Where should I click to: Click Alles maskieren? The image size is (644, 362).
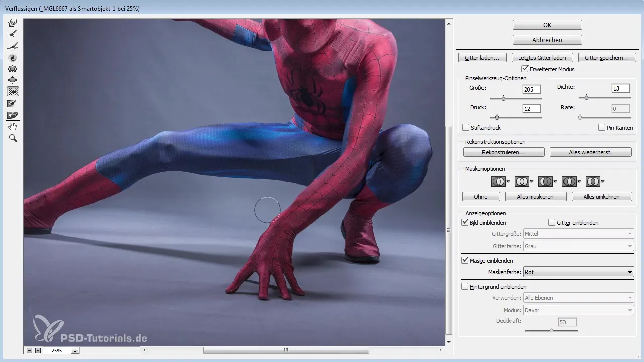tap(536, 197)
